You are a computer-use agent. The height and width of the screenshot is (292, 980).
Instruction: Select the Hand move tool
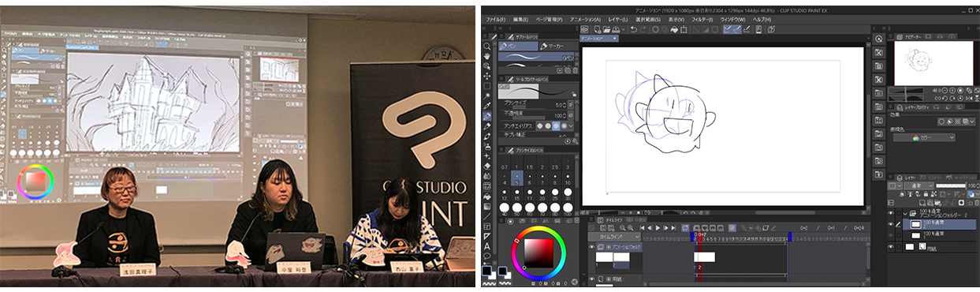pos(487,56)
